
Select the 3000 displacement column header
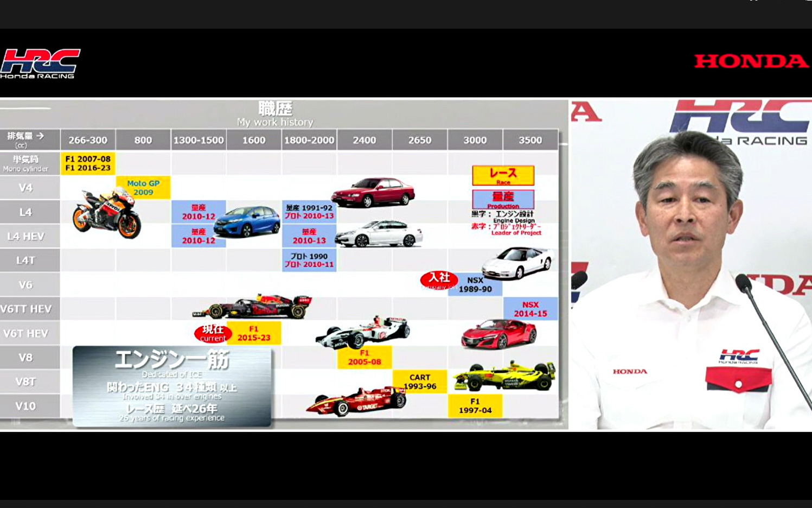(475, 140)
